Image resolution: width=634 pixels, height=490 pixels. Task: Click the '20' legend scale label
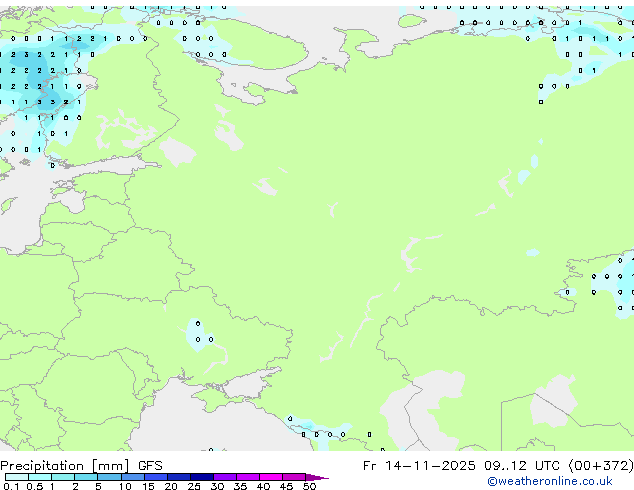click(x=171, y=486)
